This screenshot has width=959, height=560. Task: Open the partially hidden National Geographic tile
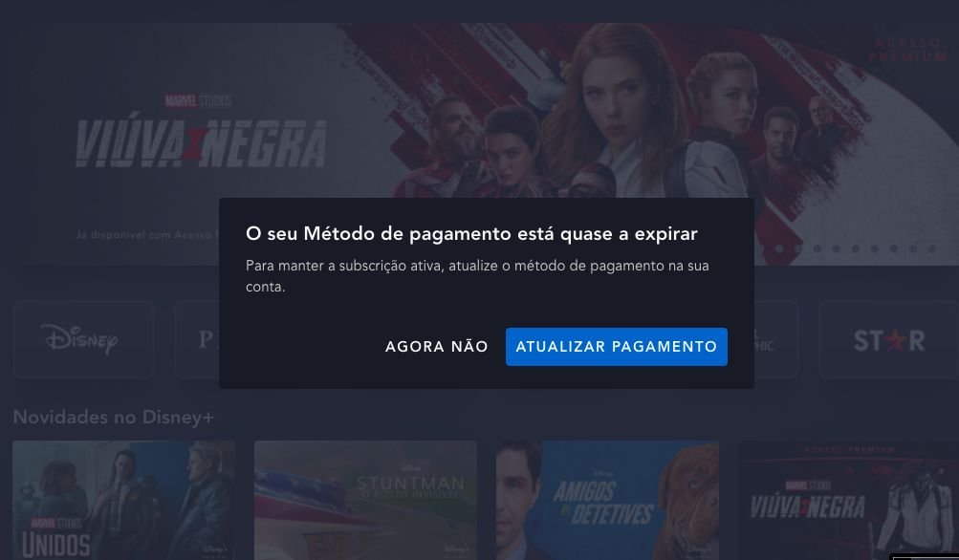[x=776, y=340]
